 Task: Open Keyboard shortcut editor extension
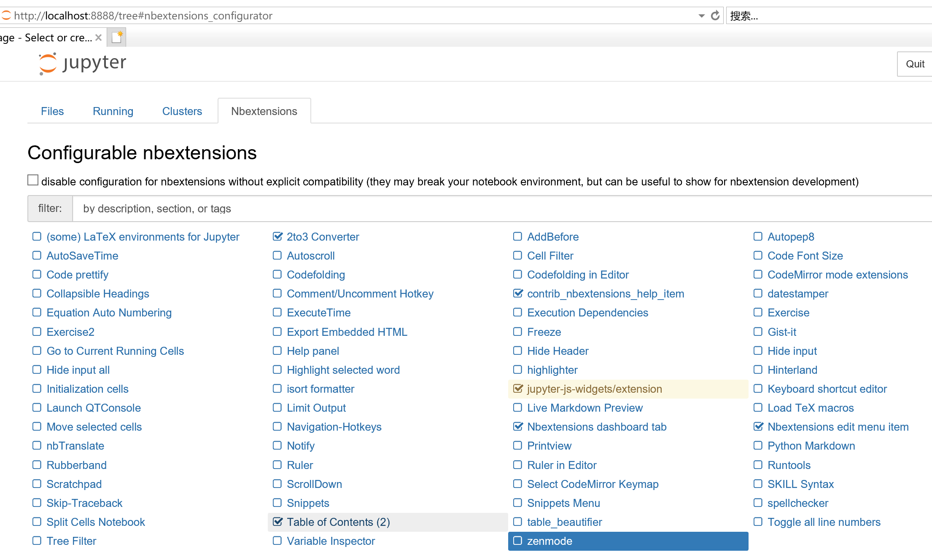pyautogui.click(x=827, y=389)
